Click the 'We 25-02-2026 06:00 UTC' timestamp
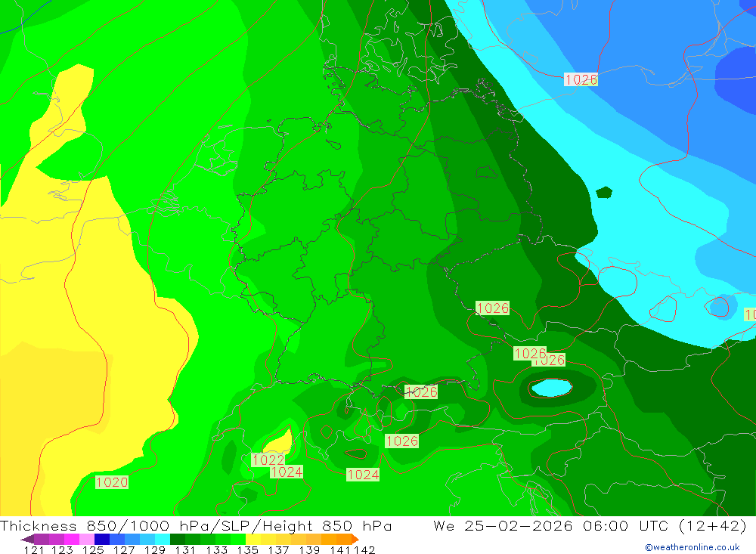This screenshot has width=756, height=554. coord(553,525)
